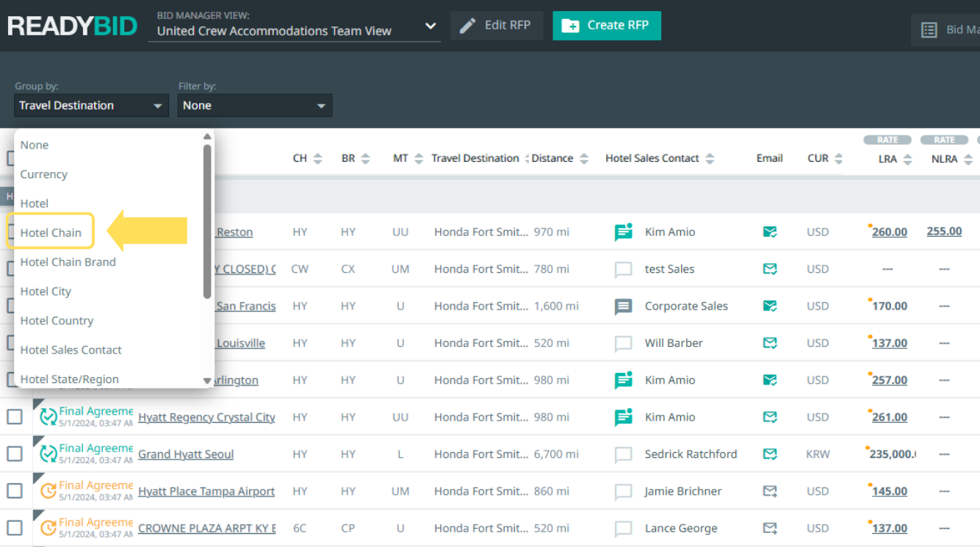Viewport: 980px width, 547px height.
Task: Click status icon for CROWNE PLAZA ARPT
Action: [48, 528]
